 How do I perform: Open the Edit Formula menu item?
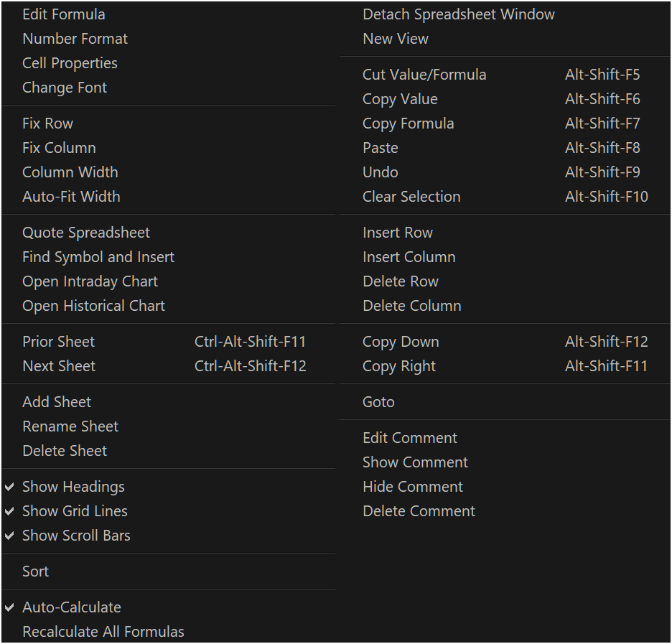coord(63,14)
